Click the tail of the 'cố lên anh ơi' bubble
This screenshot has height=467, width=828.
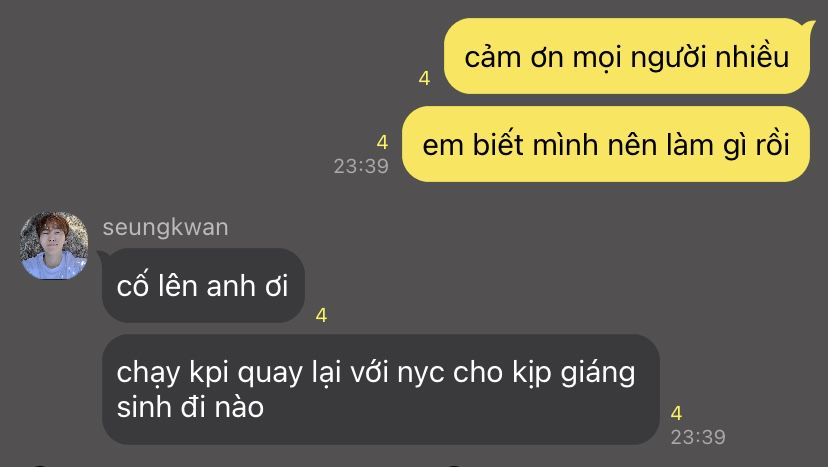point(102,256)
